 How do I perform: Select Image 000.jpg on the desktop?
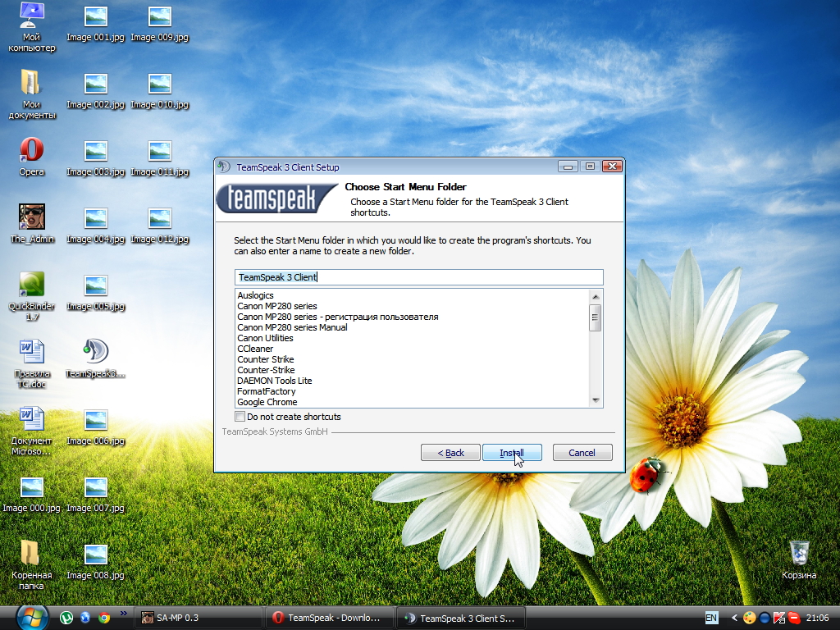pyautogui.click(x=32, y=493)
